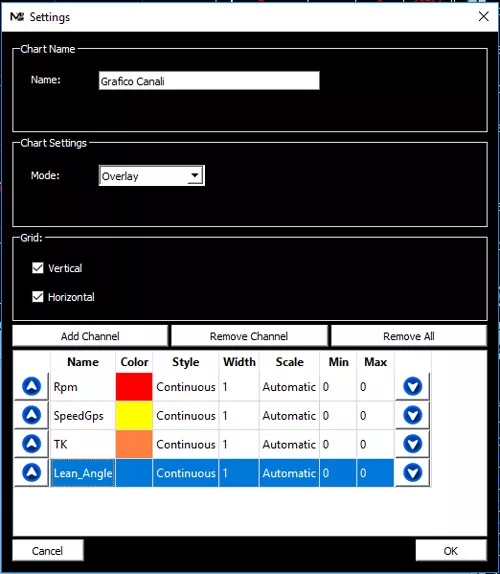Move SpeedGps channel down with arrow icon
Viewport: 500px width, 574px height.
(413, 415)
